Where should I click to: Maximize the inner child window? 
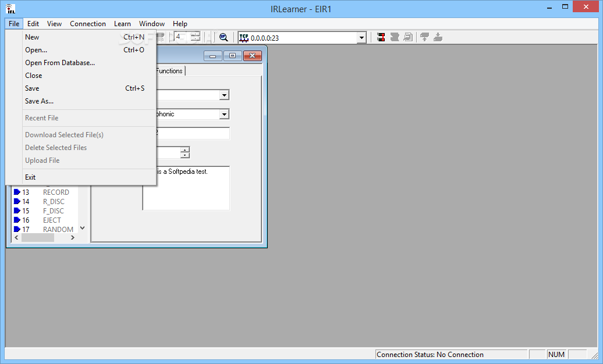tap(232, 56)
